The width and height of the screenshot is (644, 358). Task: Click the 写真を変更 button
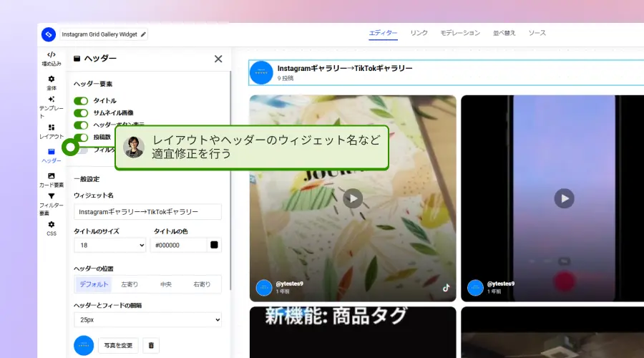[x=118, y=346]
